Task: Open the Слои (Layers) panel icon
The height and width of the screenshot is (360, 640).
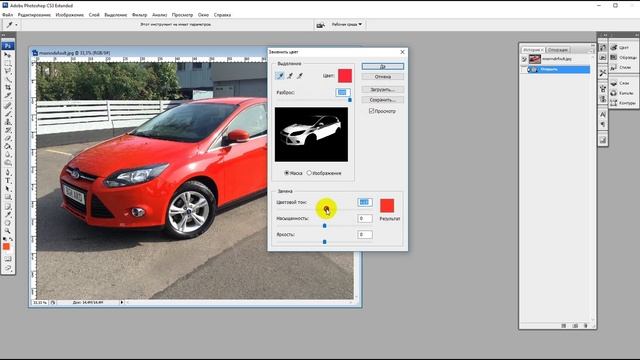Action: pos(614,83)
